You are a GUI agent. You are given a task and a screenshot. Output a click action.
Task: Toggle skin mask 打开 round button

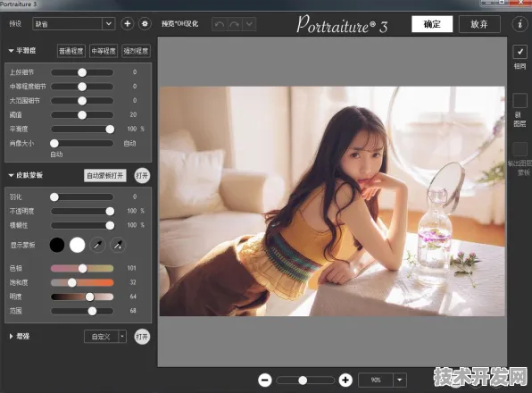pyautogui.click(x=142, y=175)
